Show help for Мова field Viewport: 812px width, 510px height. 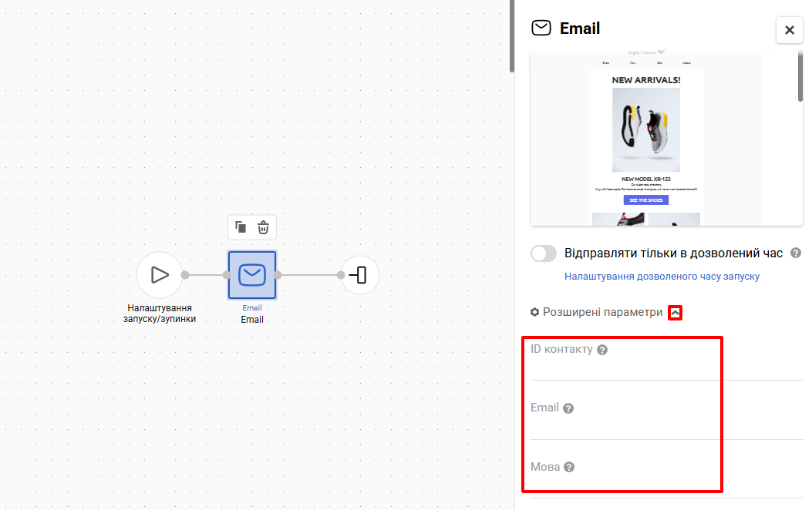tap(569, 467)
